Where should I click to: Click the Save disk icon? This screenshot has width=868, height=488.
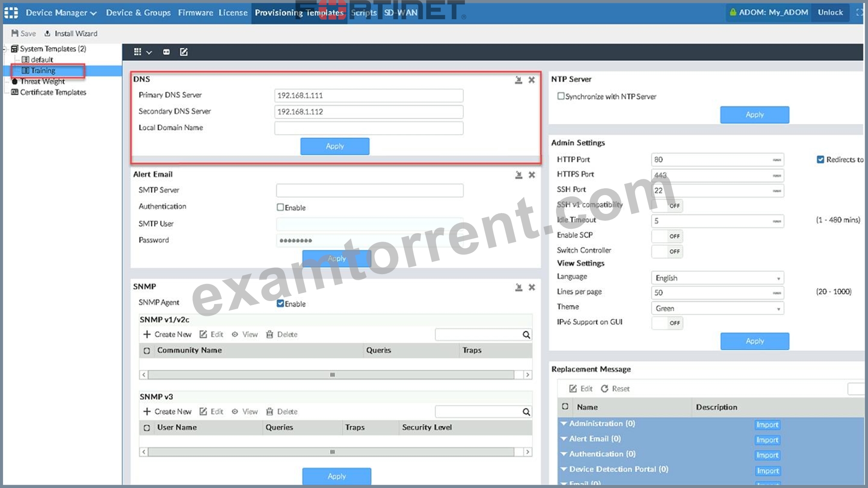pyautogui.click(x=15, y=33)
